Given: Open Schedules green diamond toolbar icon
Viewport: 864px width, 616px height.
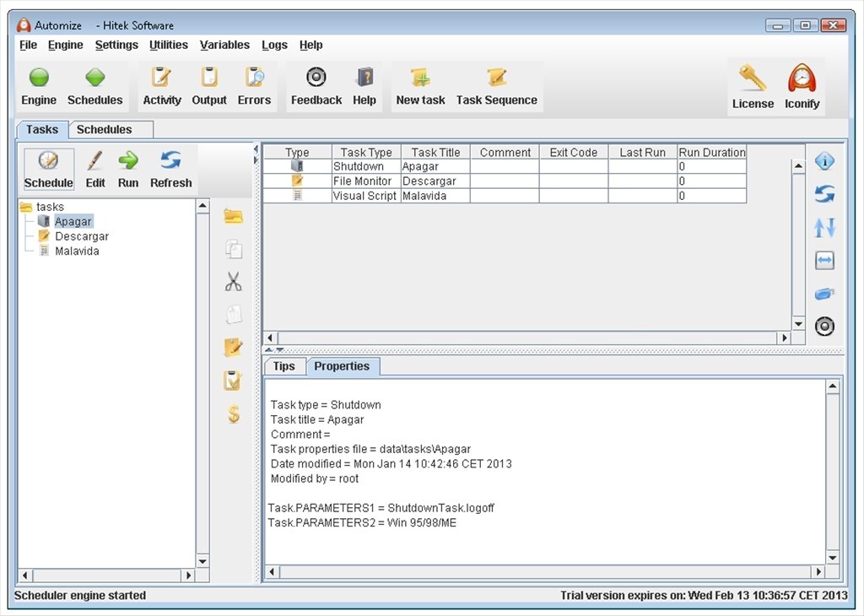Looking at the screenshot, I should [x=94, y=78].
